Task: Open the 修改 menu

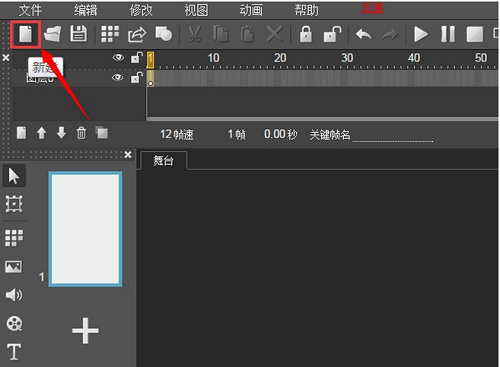Action: pyautogui.click(x=141, y=10)
